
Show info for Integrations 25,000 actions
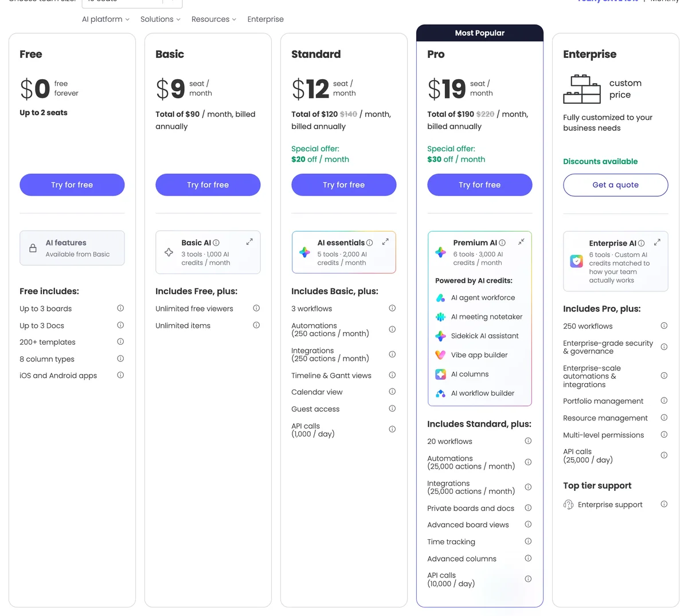528,487
